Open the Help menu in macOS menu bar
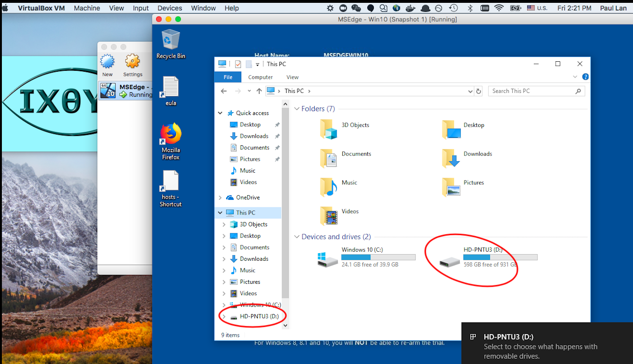This screenshot has width=633, height=364. point(232,8)
